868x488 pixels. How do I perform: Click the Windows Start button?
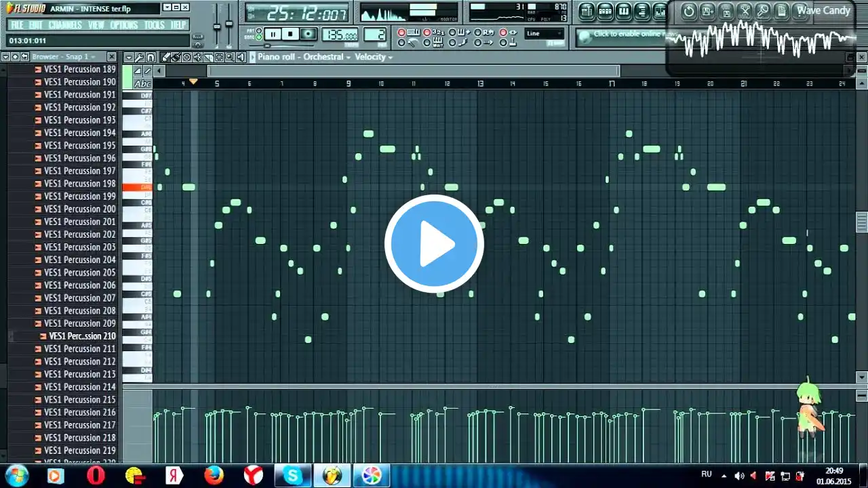(16, 475)
